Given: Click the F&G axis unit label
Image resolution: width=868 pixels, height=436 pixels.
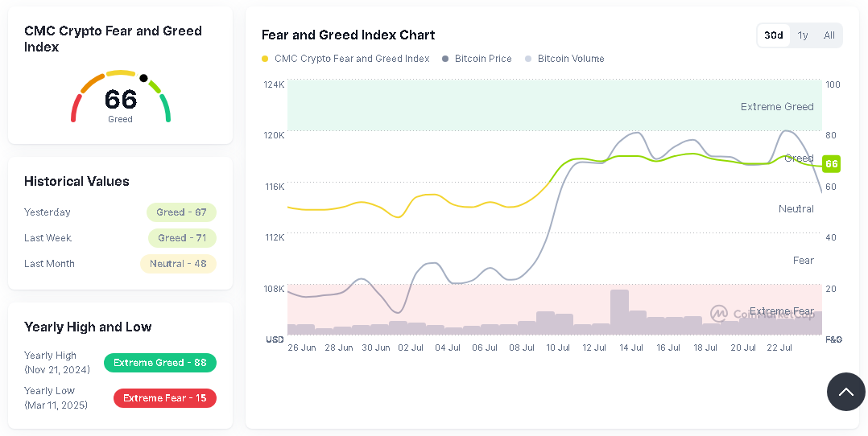Looking at the screenshot, I should pyautogui.click(x=833, y=339).
